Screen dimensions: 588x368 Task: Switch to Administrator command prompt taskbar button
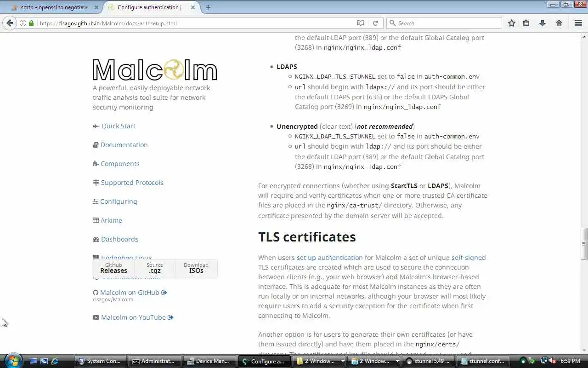[154, 361]
